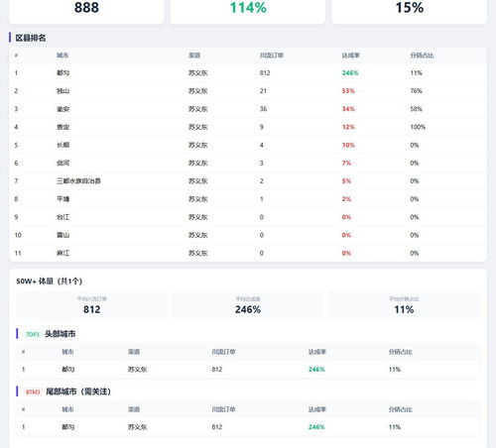Click the 头部城市 heading
This screenshot has width=496, height=448.
(61, 334)
